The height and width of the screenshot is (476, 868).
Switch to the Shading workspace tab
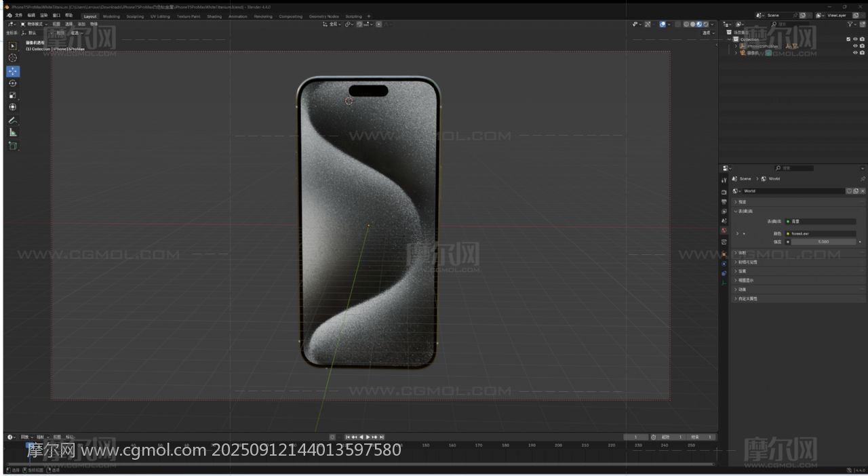214,16
